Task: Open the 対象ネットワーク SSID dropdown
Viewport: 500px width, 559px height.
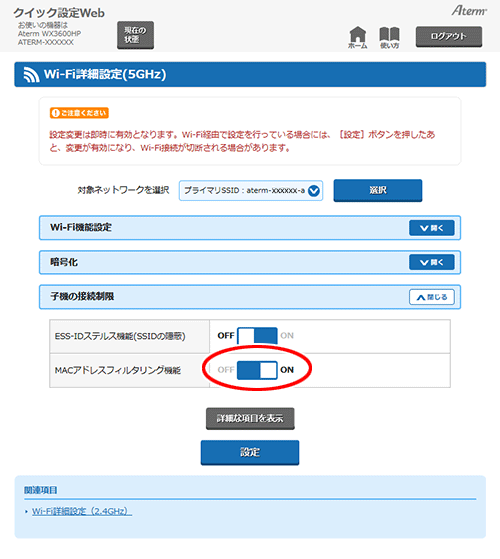Action: [x=251, y=191]
